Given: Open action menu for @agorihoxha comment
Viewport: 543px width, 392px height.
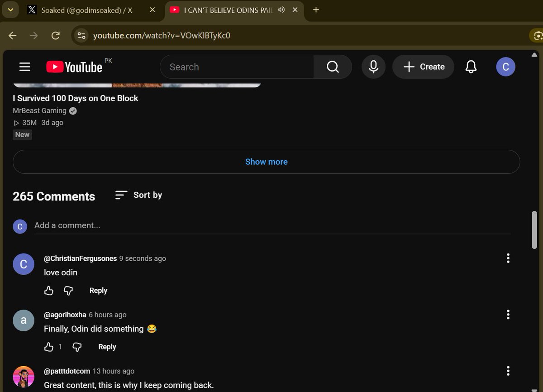Looking at the screenshot, I should pyautogui.click(x=508, y=315).
